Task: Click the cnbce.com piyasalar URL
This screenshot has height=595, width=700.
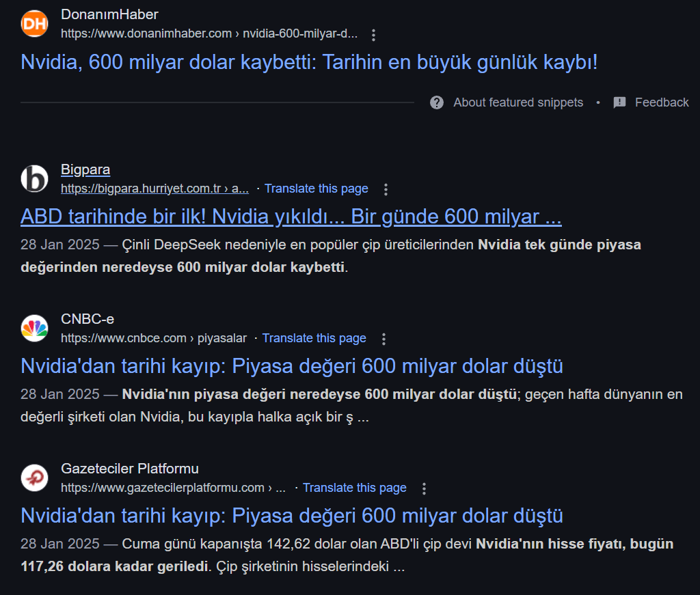Action: [x=154, y=338]
